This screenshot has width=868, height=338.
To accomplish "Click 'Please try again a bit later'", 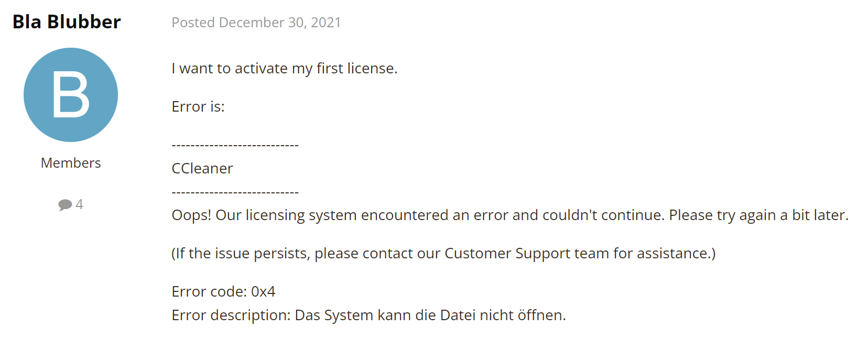I will (x=758, y=215).
